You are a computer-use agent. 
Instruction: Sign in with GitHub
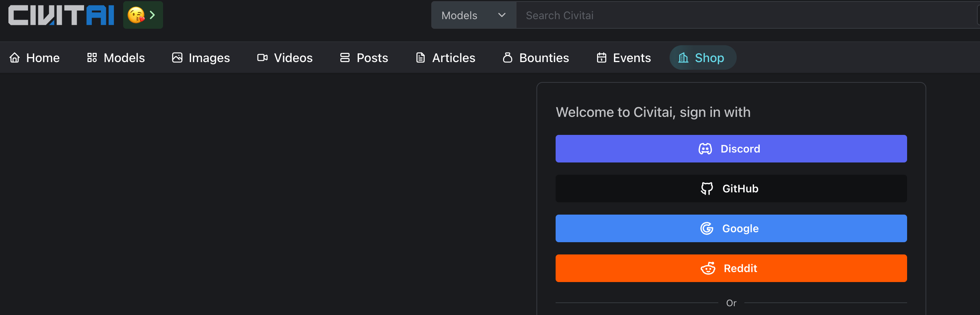pos(731,189)
